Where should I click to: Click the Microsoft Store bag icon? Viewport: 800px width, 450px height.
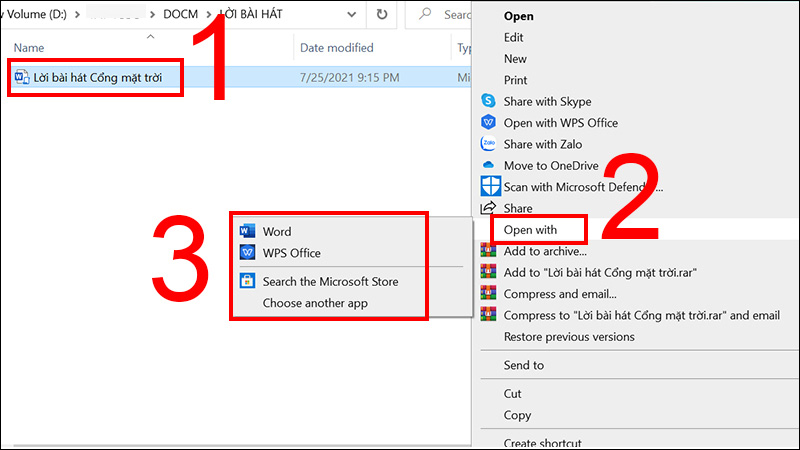(x=247, y=281)
